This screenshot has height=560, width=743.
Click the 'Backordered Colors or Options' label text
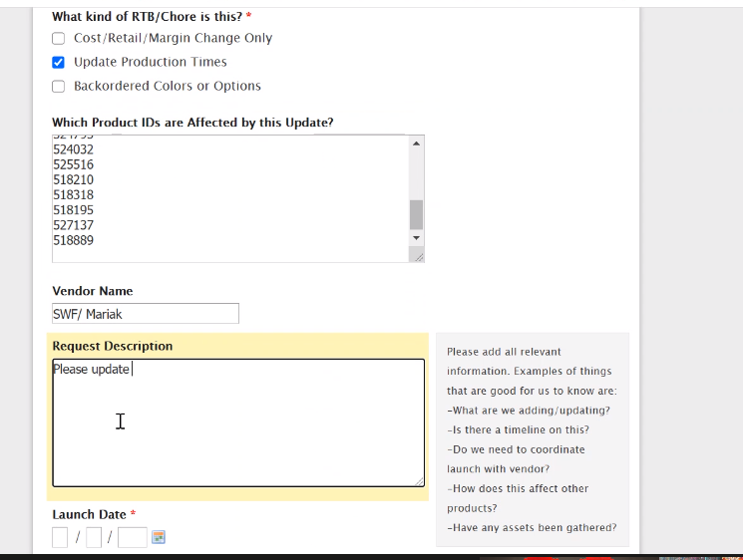tap(168, 86)
